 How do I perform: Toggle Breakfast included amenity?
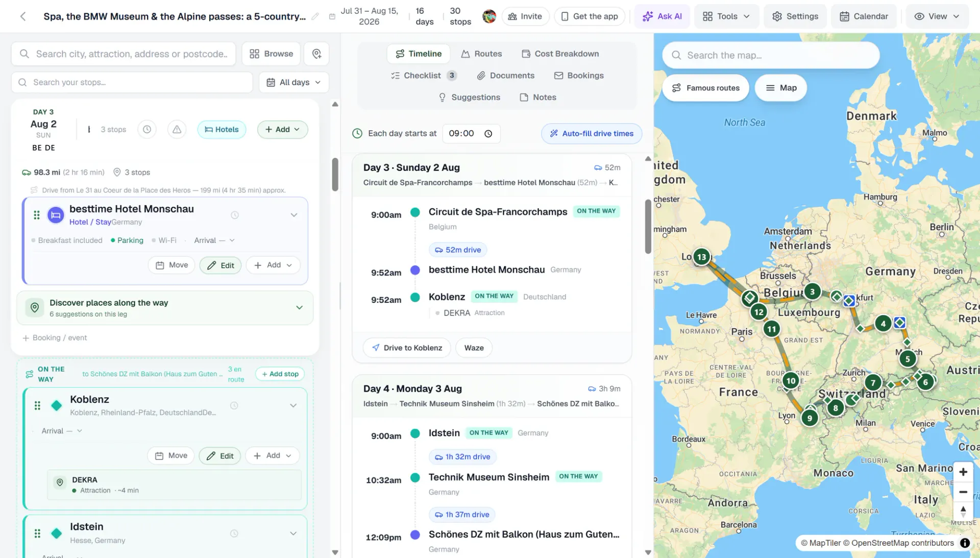coord(67,240)
